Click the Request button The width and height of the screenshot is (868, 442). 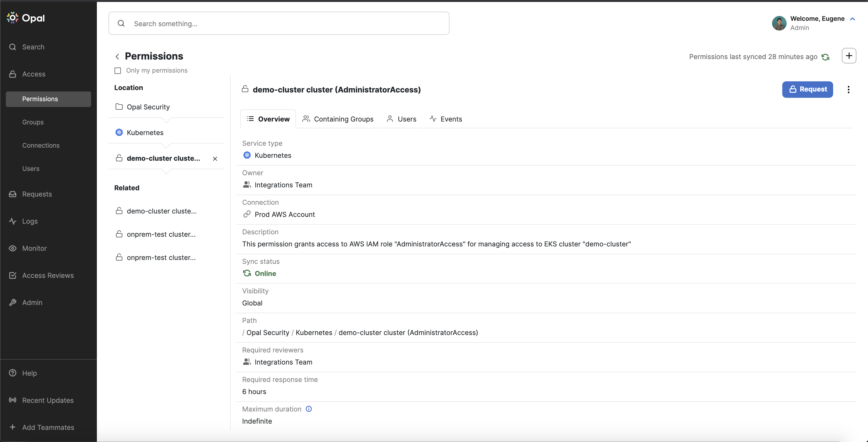(807, 89)
